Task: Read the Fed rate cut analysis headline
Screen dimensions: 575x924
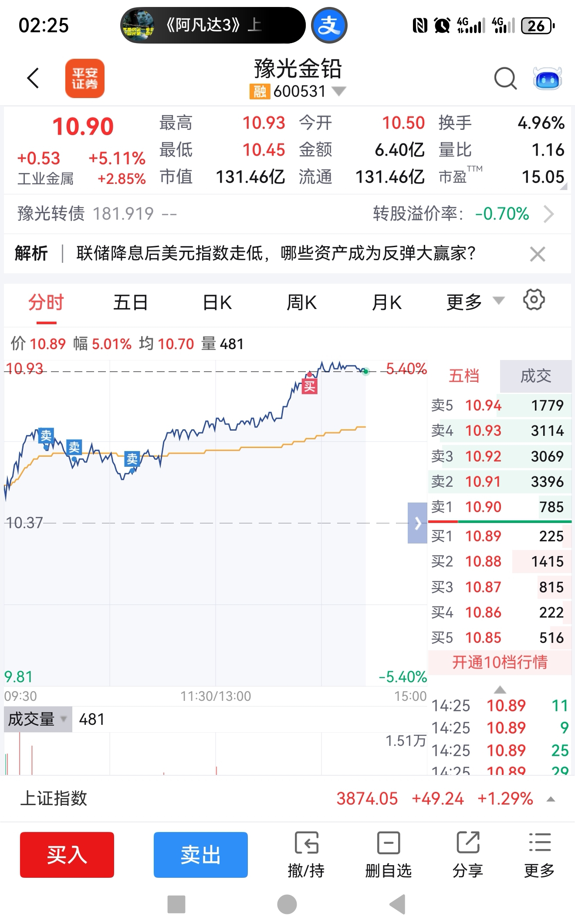Action: (275, 253)
